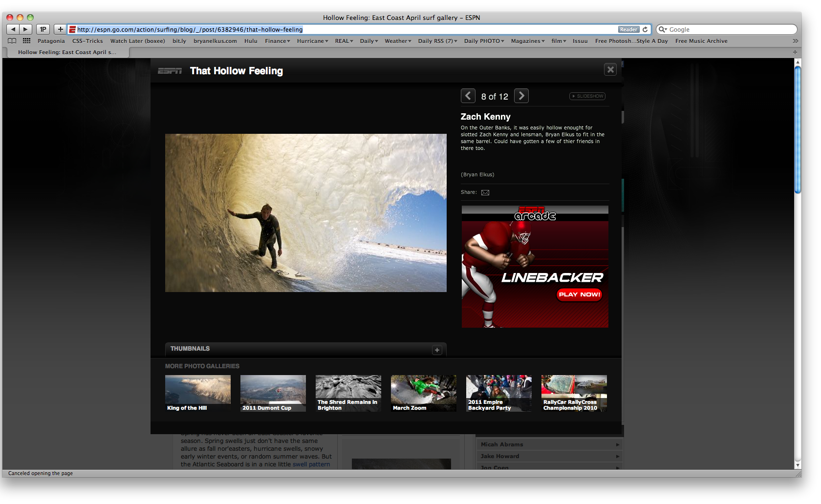Open the Issuu bookmark
The width and height of the screenshot is (821, 504).
tap(580, 41)
